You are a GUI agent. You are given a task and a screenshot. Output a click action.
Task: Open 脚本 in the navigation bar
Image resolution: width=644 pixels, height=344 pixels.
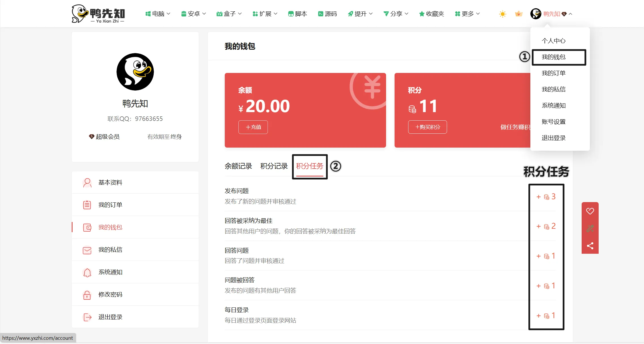pyautogui.click(x=298, y=14)
